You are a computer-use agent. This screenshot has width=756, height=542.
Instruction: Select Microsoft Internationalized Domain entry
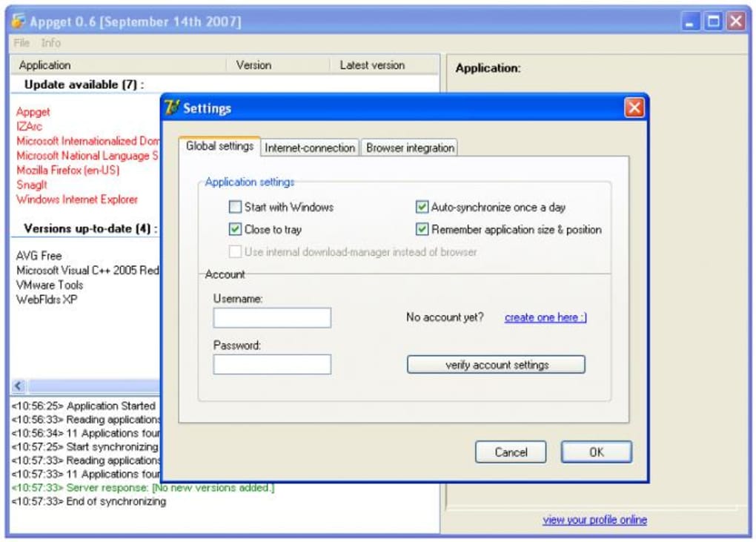click(x=87, y=141)
